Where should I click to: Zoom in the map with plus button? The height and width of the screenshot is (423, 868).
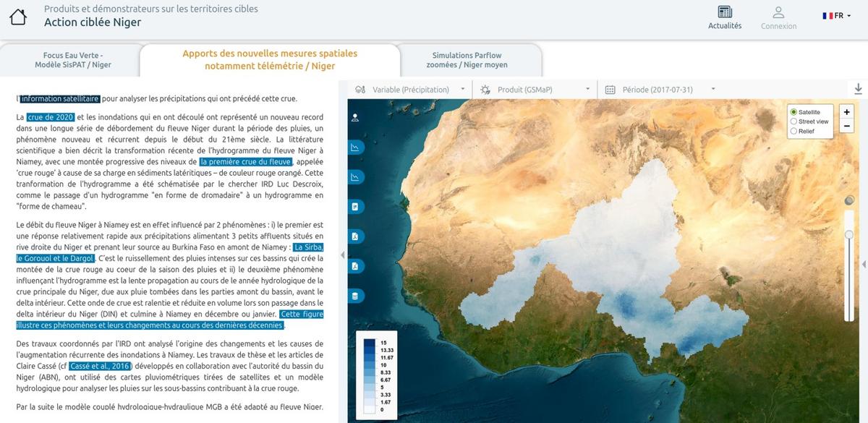847,112
